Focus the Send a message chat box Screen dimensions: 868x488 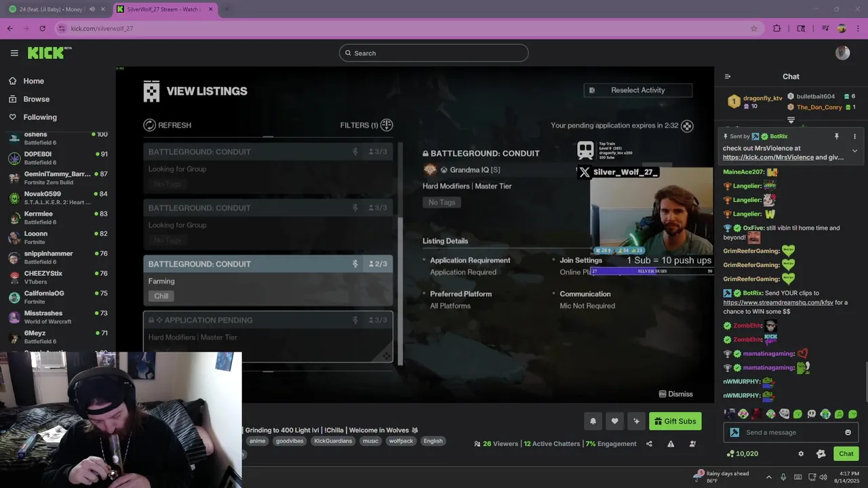791,432
